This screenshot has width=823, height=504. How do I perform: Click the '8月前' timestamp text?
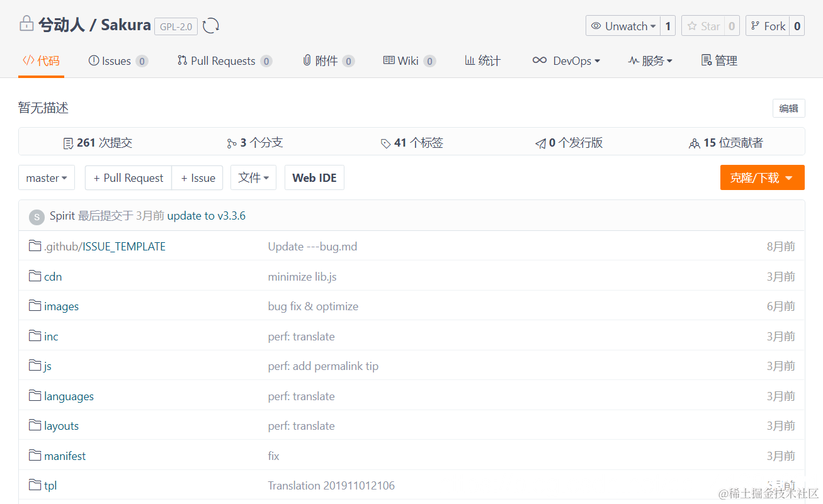click(x=781, y=247)
